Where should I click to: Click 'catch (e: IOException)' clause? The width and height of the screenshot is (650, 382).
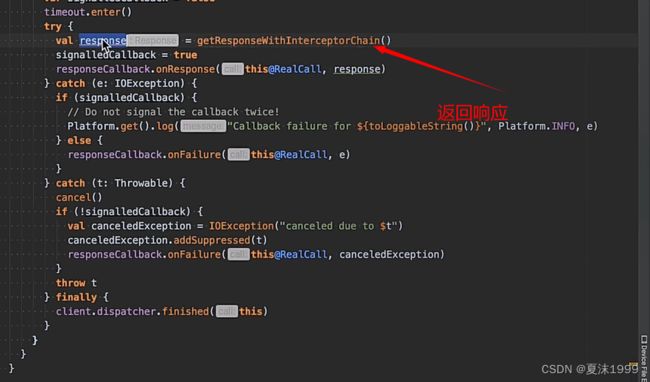120,83
